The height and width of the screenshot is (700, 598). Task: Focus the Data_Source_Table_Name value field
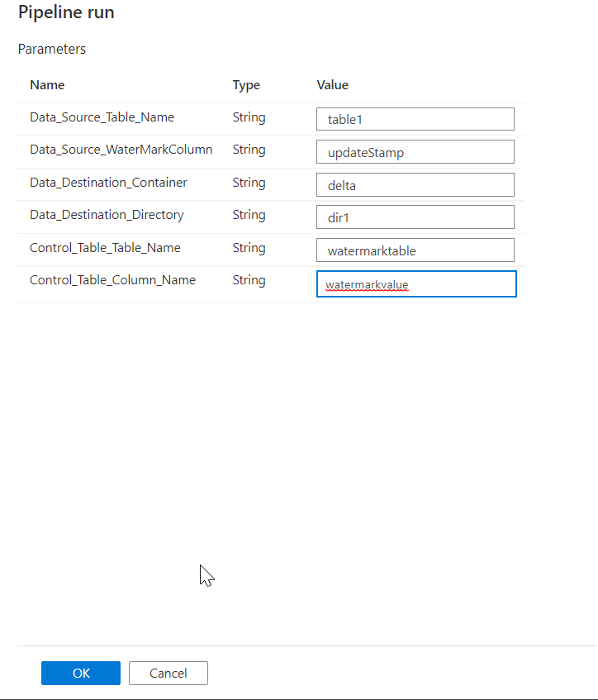point(415,119)
